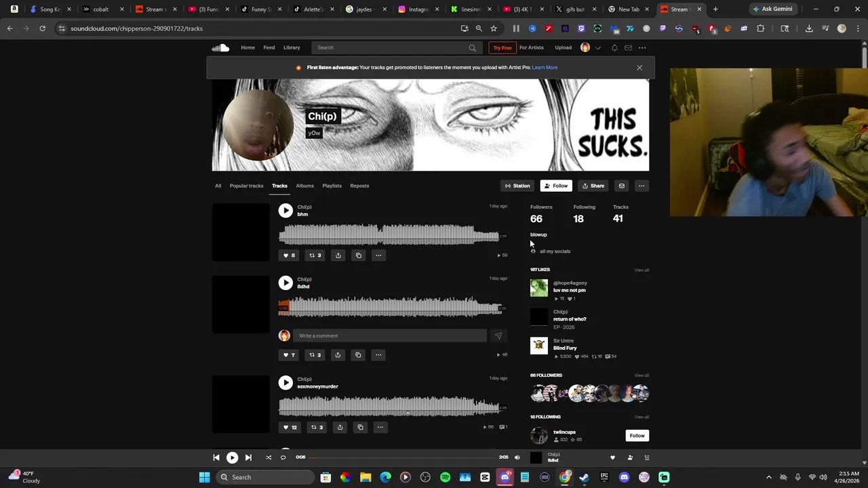The width and height of the screenshot is (868, 488).
Task: Open the Windows Start menu
Action: [x=204, y=477]
